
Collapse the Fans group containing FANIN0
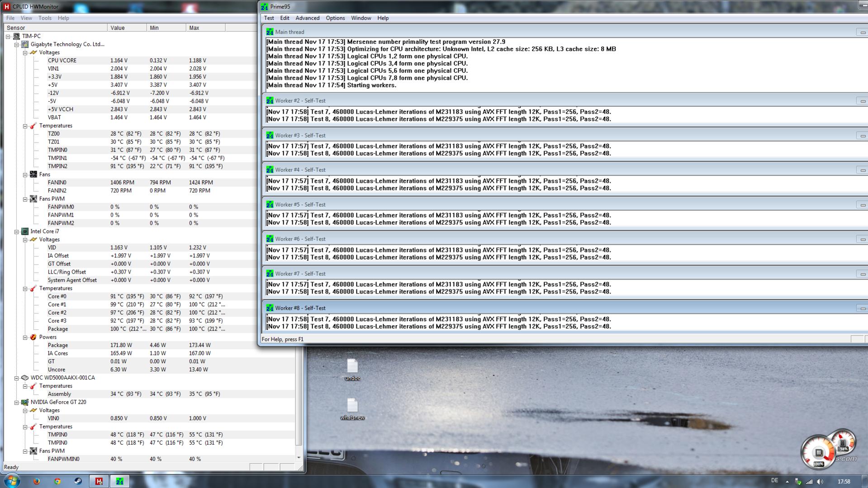tap(25, 175)
